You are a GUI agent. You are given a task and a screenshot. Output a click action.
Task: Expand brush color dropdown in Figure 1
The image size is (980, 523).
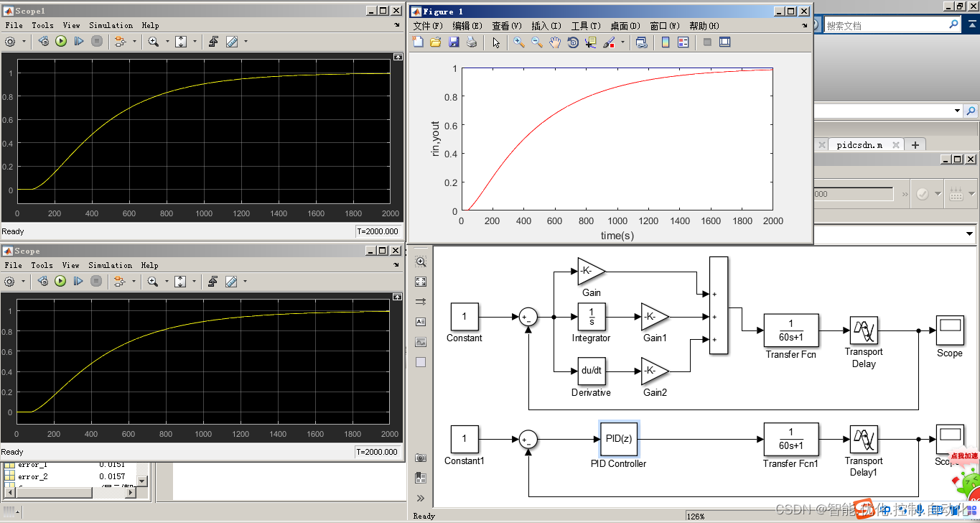(x=622, y=42)
